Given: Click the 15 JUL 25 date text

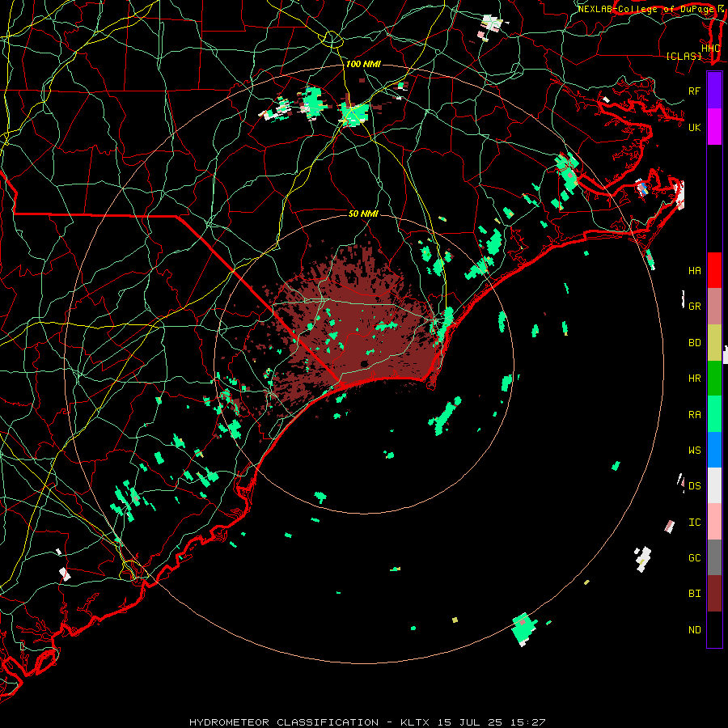Looking at the screenshot, I should click(469, 722).
